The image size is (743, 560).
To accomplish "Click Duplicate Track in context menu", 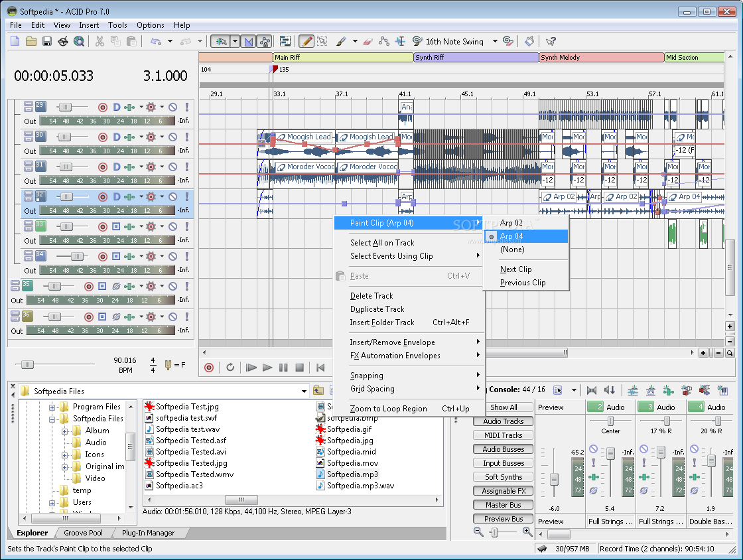I will pyautogui.click(x=377, y=309).
